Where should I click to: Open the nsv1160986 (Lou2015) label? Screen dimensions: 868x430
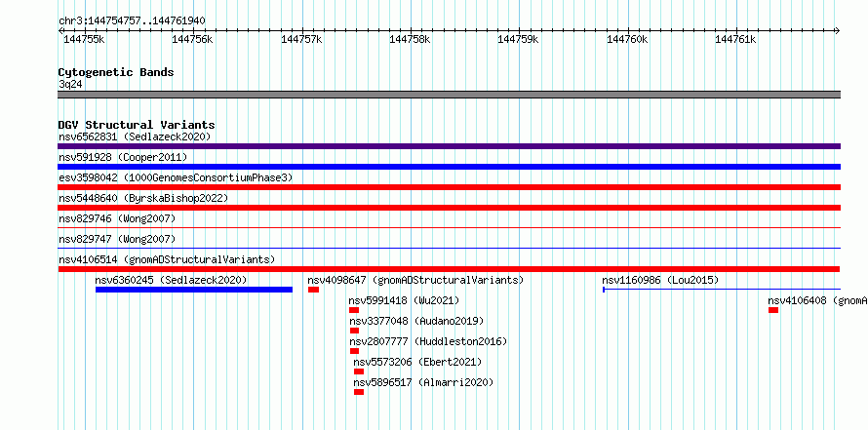coord(660,280)
